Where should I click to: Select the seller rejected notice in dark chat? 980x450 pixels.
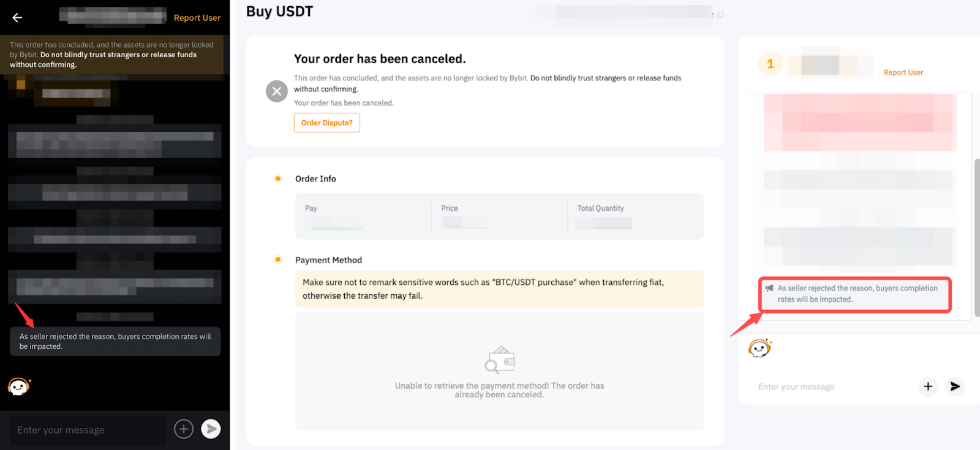[115, 341]
